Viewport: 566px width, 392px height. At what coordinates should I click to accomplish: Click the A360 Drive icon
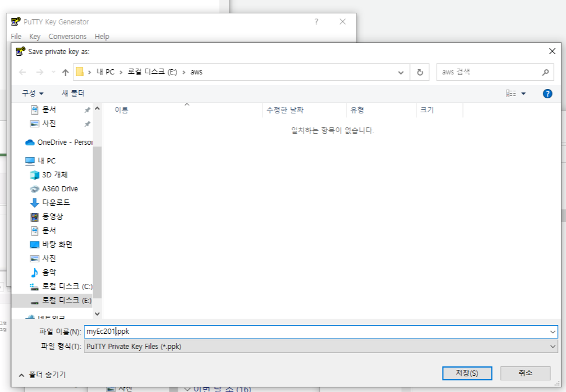[x=34, y=189]
